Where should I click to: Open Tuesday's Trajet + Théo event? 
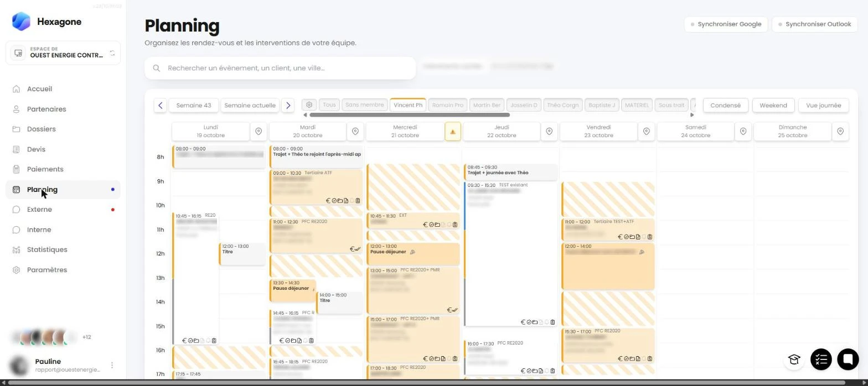pos(316,157)
